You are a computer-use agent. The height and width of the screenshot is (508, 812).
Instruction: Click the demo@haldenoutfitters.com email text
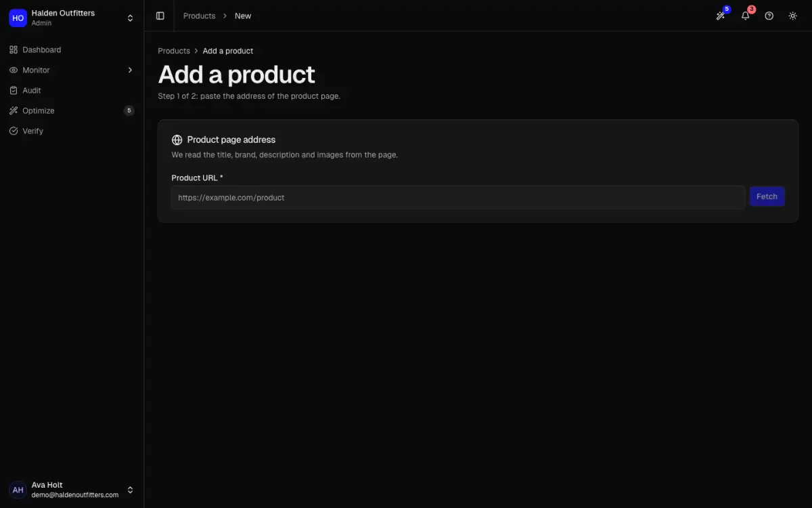coord(75,494)
